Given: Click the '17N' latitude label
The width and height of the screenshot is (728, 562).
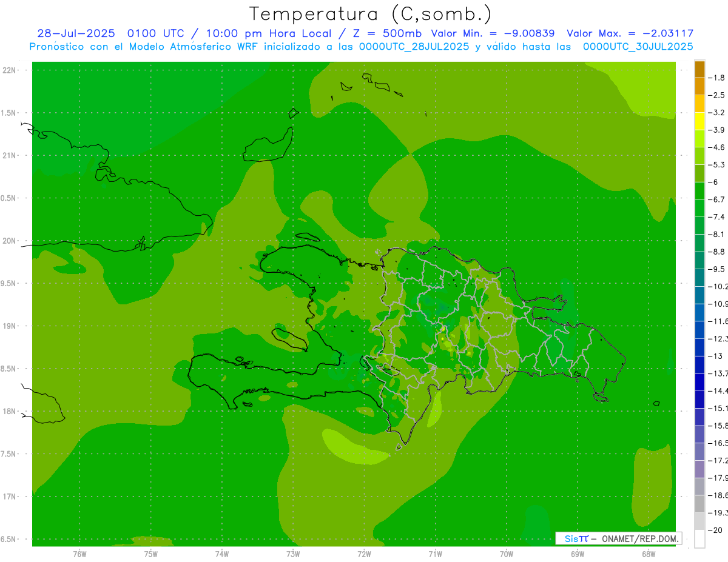Looking at the screenshot, I should [9, 497].
